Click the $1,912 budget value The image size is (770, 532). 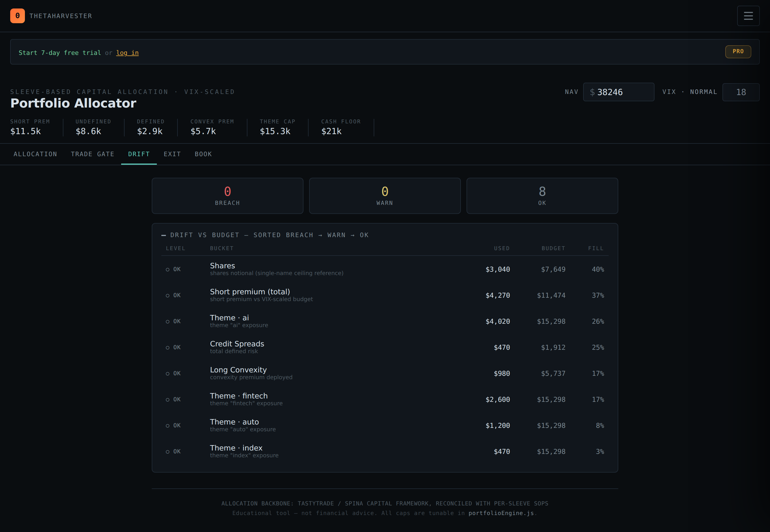(x=553, y=347)
